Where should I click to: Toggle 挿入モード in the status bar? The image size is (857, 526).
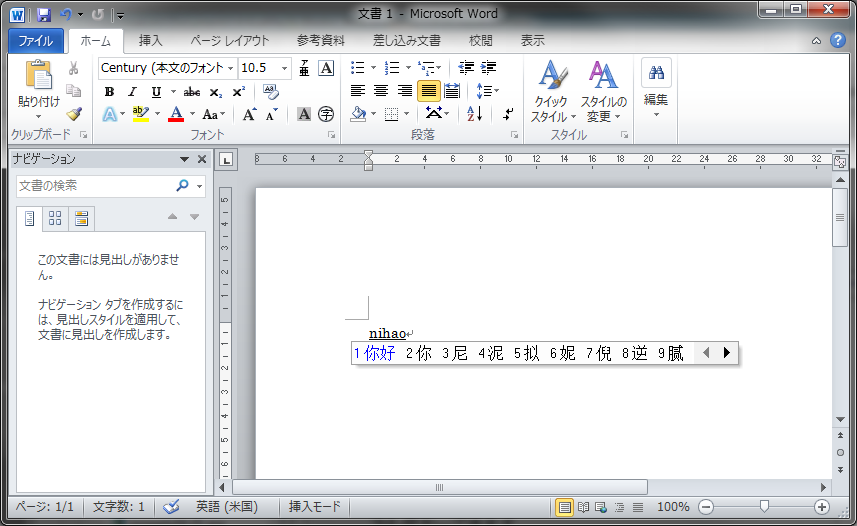point(315,507)
